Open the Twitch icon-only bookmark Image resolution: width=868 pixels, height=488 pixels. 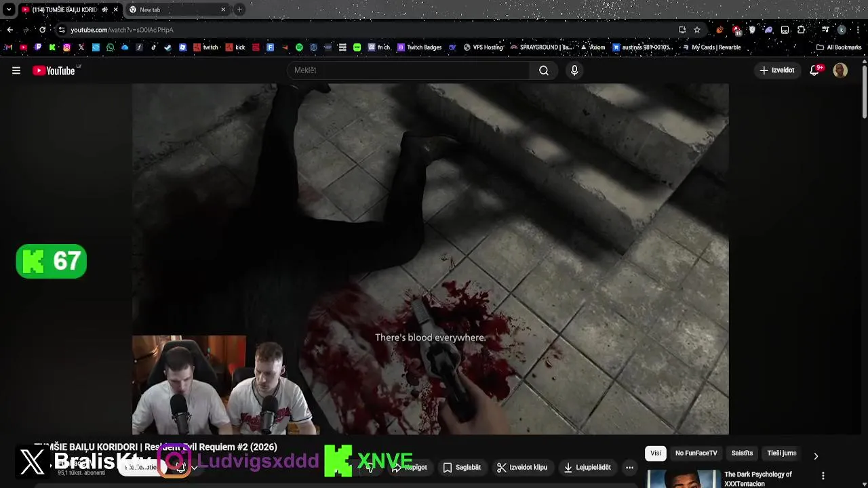(38, 47)
